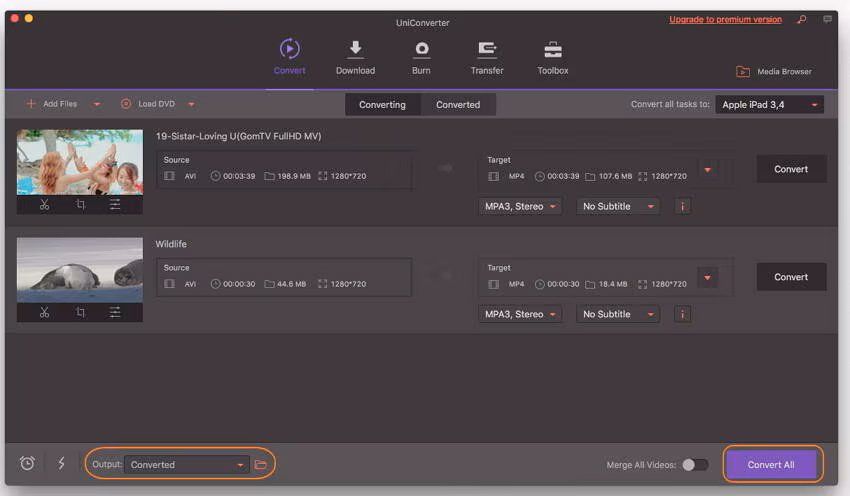
Task: Expand target format dropdown for Wildlife video
Action: click(707, 278)
